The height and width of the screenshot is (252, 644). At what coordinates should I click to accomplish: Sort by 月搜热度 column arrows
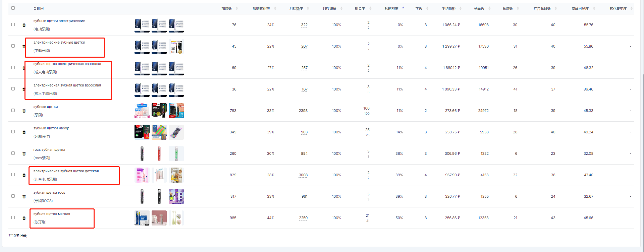click(308, 8)
